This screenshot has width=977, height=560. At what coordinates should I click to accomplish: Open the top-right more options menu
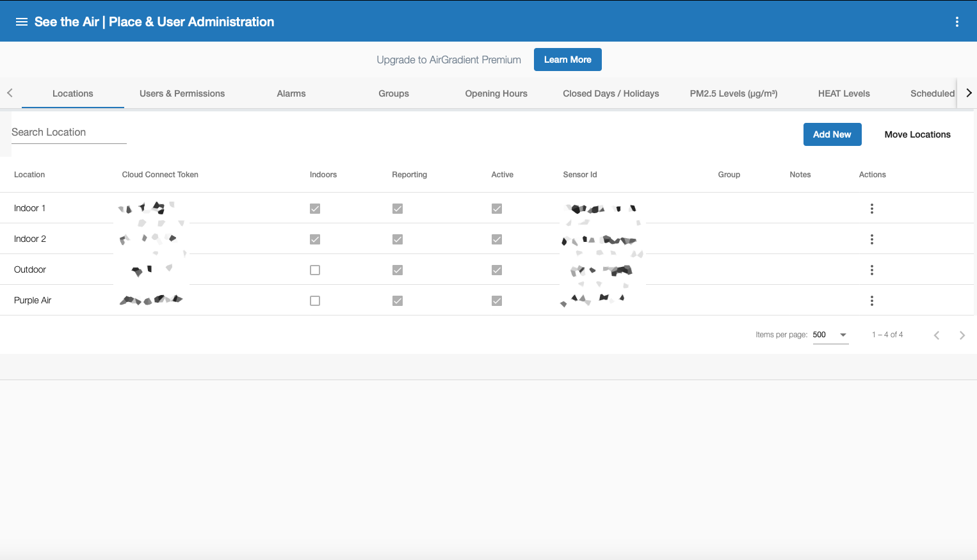(957, 22)
